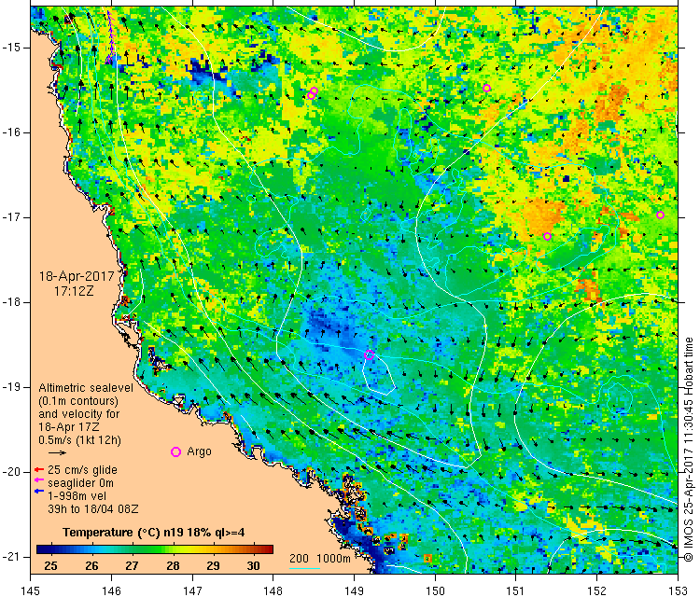Click the magenta seaglider arrow legend icon
This screenshot has height=597, width=700.
coord(39,480)
